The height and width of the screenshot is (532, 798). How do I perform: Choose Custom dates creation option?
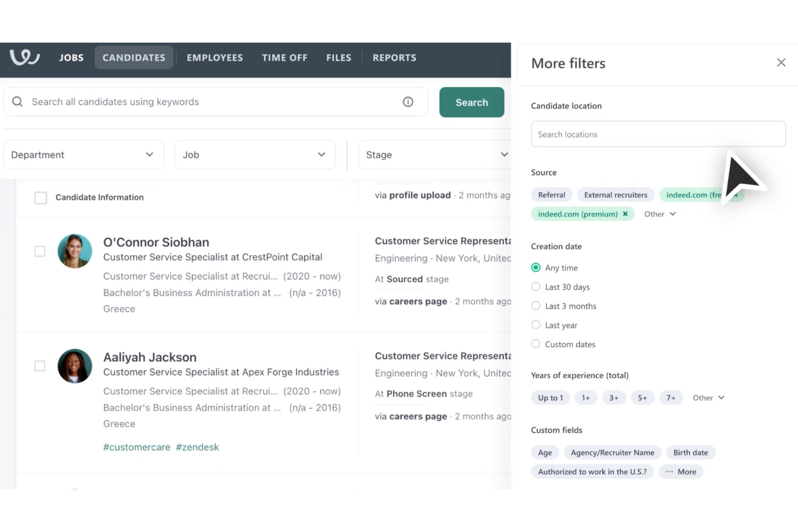(x=535, y=343)
